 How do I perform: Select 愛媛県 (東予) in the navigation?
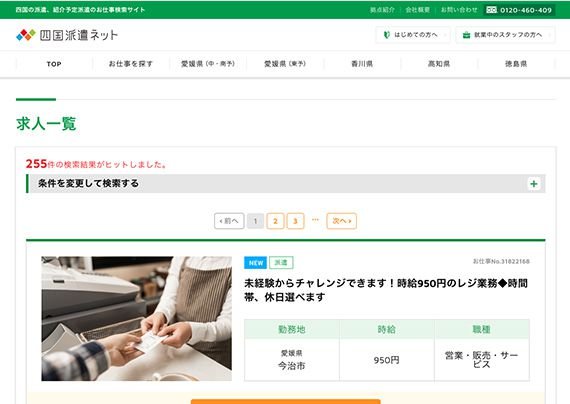285,64
